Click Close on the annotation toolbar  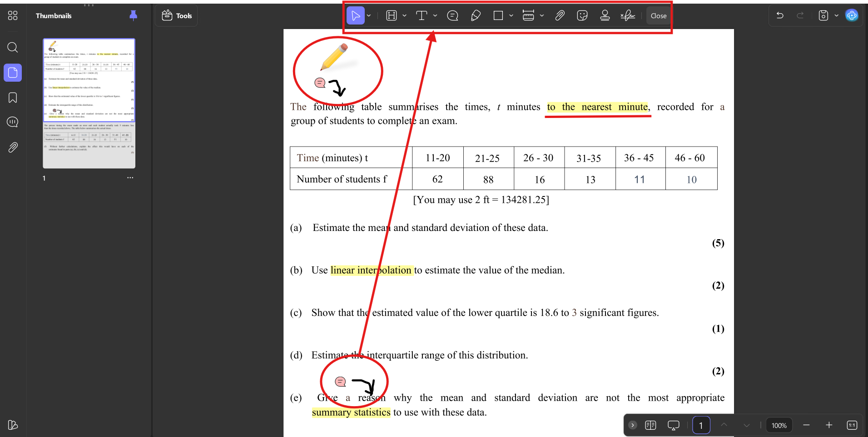658,15
